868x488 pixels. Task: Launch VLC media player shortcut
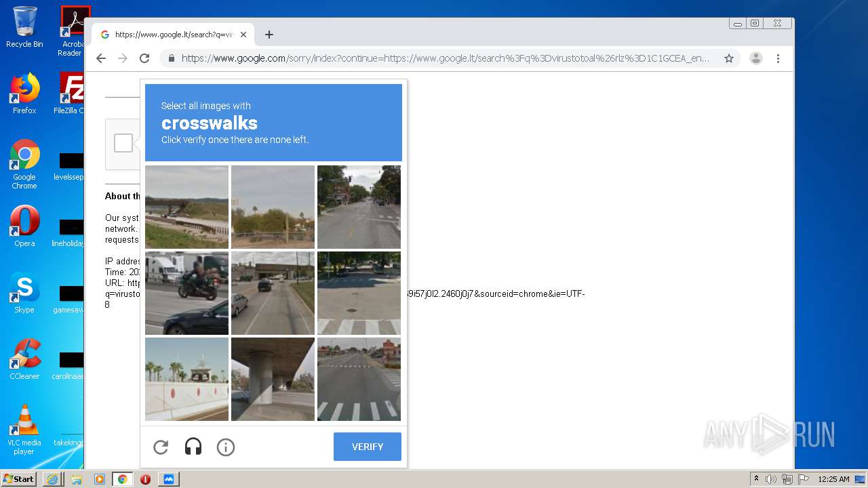point(24,430)
